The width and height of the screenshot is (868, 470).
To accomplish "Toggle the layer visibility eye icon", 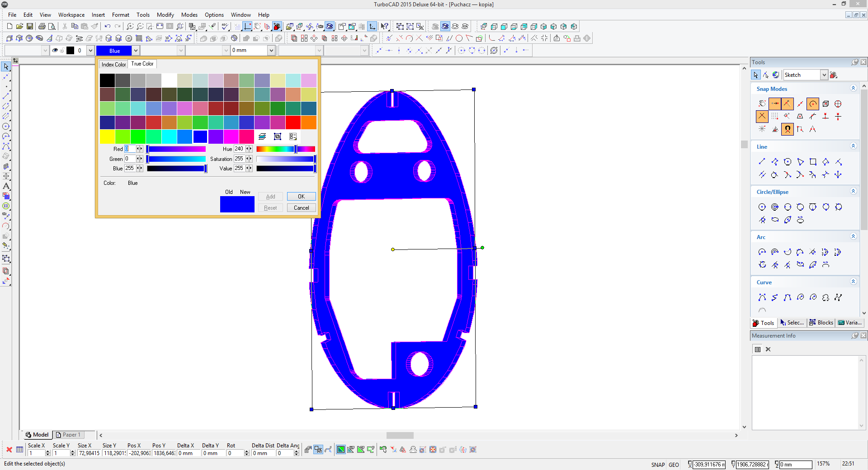I will pos(55,51).
